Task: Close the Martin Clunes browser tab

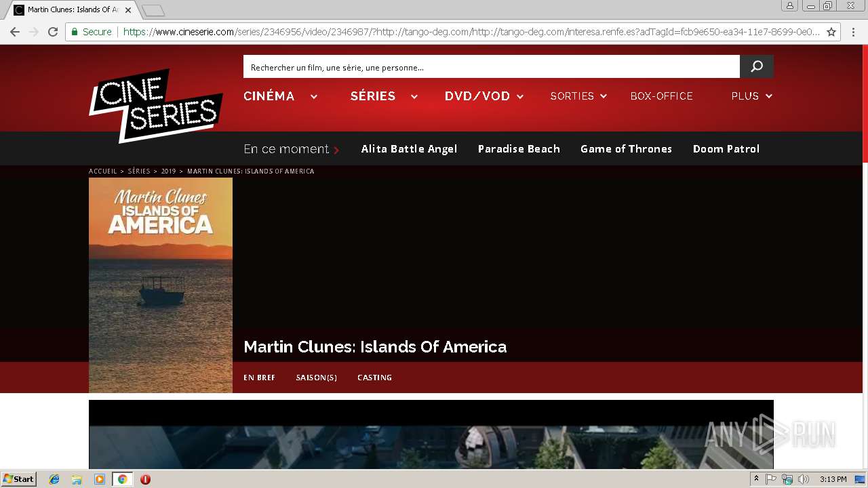Action: point(127,10)
